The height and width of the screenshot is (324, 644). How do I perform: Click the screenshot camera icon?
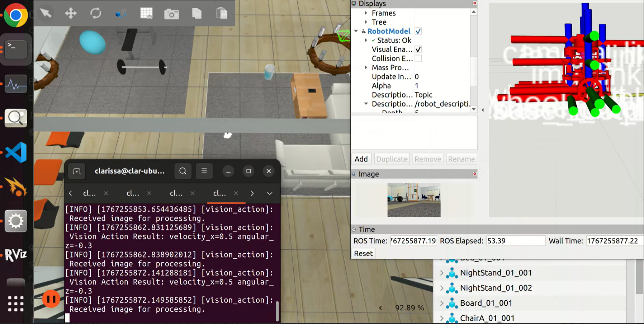point(171,14)
